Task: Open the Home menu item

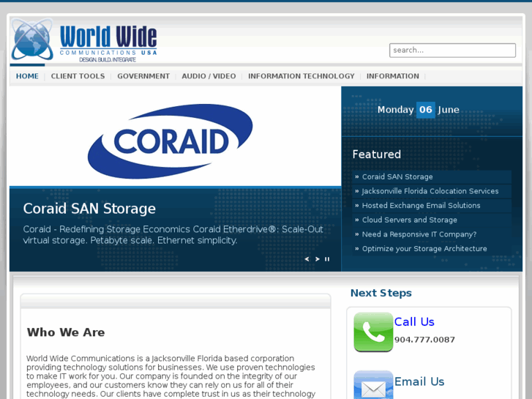Action: 27,76
